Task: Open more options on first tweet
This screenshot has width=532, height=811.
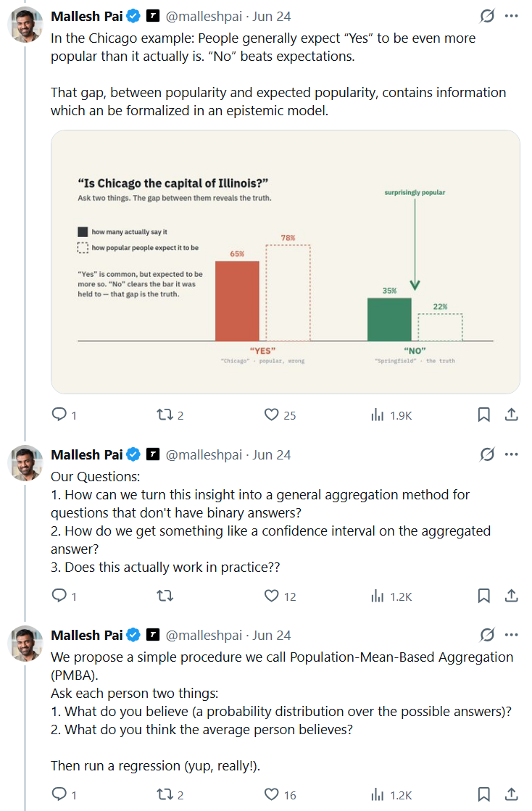Action: (x=511, y=16)
